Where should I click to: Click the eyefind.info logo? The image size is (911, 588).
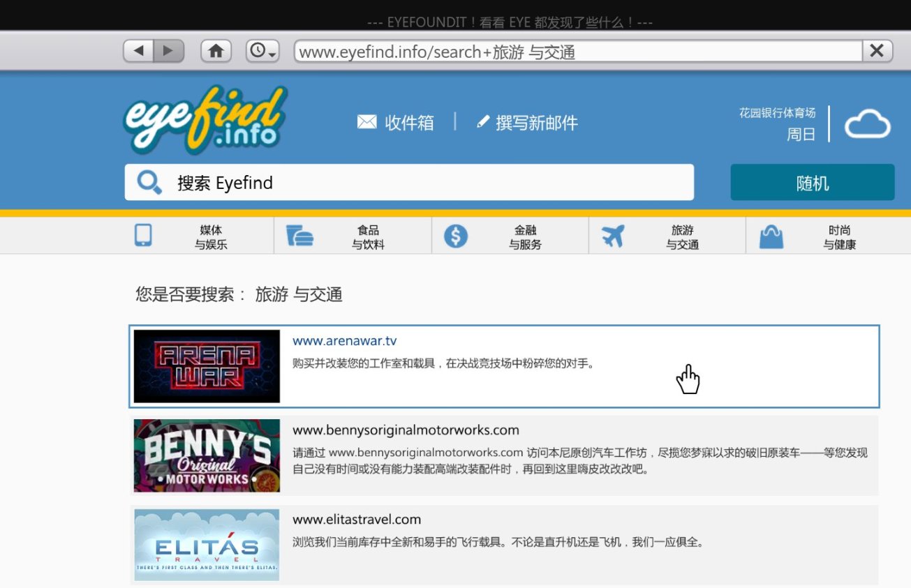(206, 119)
